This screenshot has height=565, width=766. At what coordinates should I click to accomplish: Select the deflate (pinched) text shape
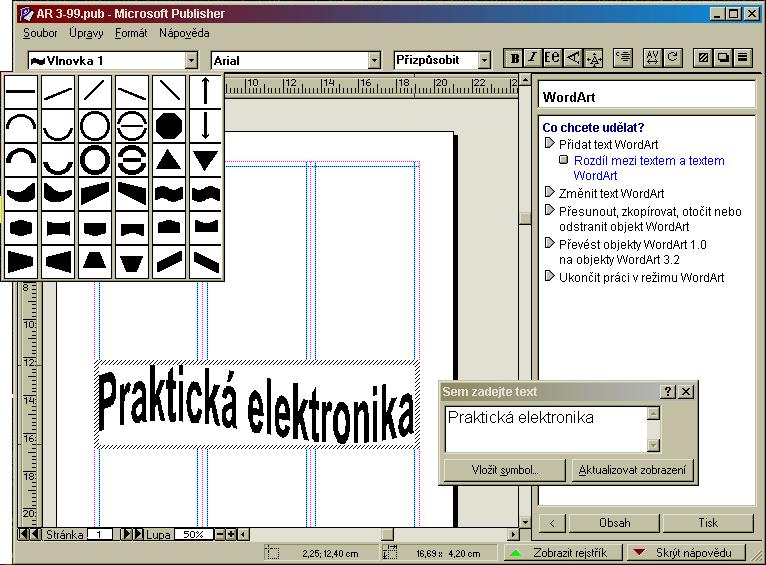[x=58, y=228]
